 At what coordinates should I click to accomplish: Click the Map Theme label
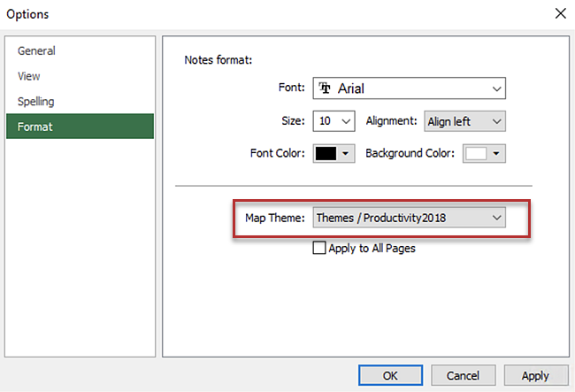[x=274, y=218]
